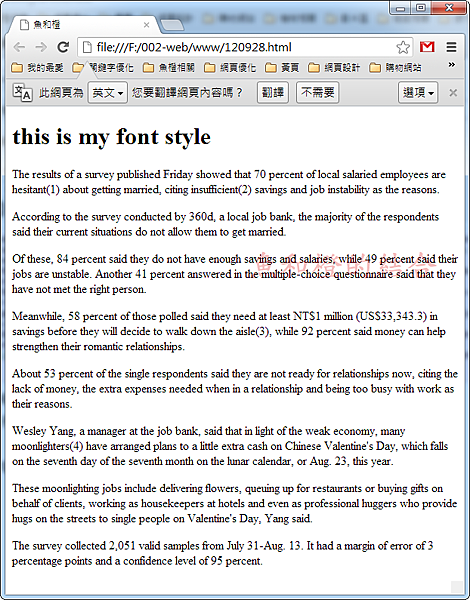Open the 我的最愛 bookmark folder

click(38, 68)
